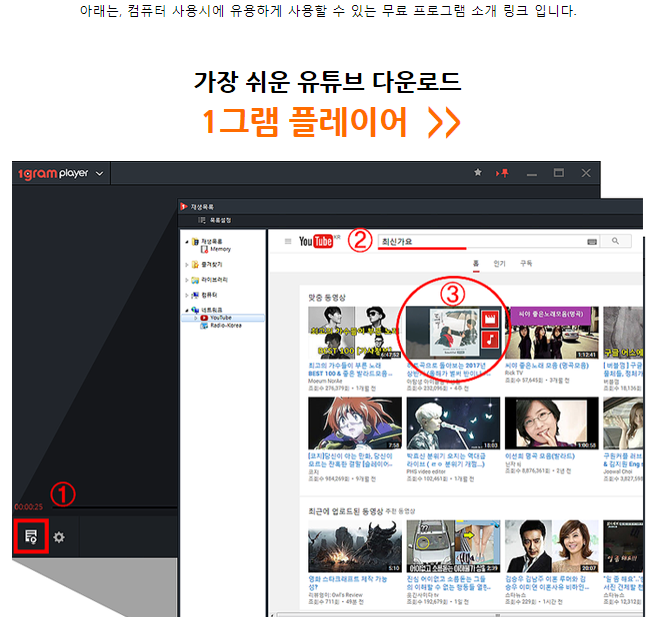
Task: Open the 박효신 live video thumbnail
Action: pos(453,423)
